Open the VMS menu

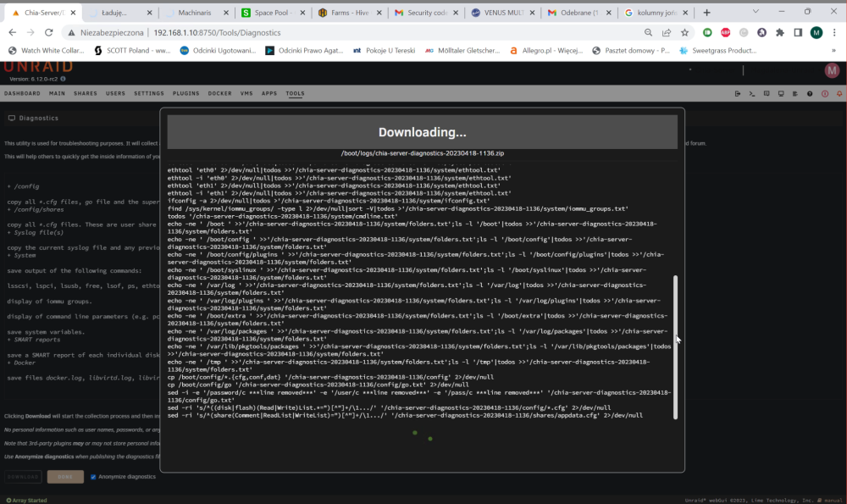(246, 93)
